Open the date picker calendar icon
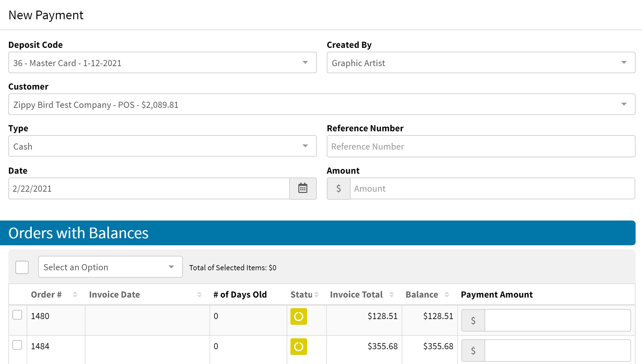Screen dimensions: 642x364 pyautogui.click(x=303, y=188)
